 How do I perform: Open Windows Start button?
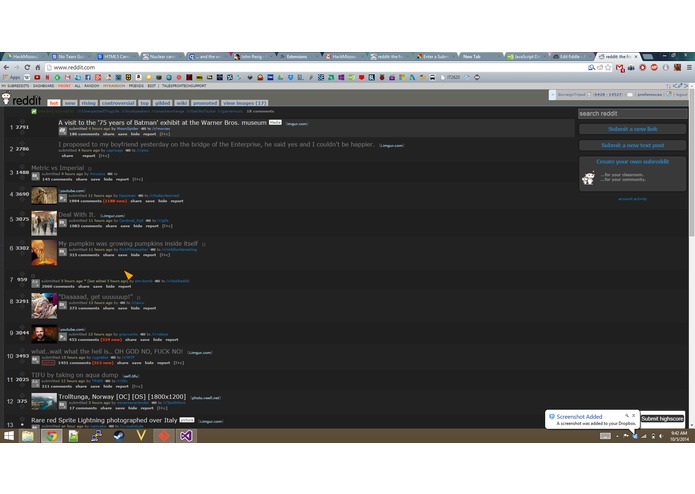9,436
